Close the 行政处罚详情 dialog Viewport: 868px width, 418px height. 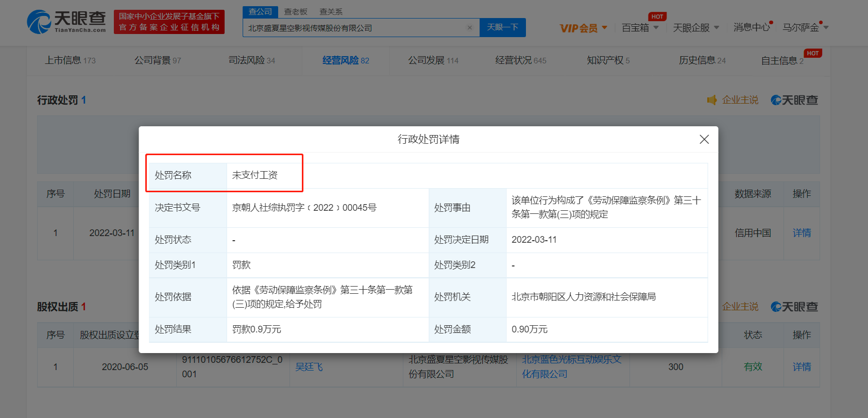[x=704, y=139]
